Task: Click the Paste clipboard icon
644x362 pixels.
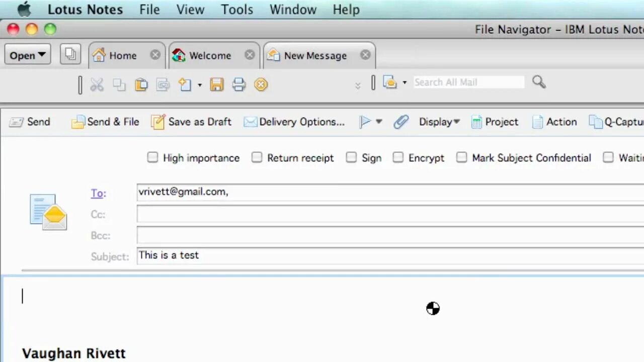Action: point(141,84)
